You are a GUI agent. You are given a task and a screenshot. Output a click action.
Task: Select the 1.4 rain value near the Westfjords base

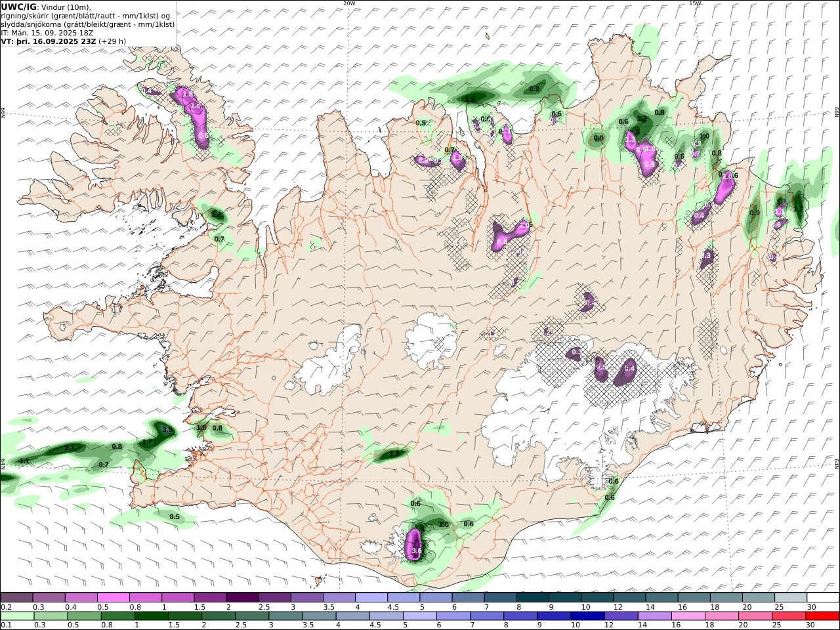[216, 215]
